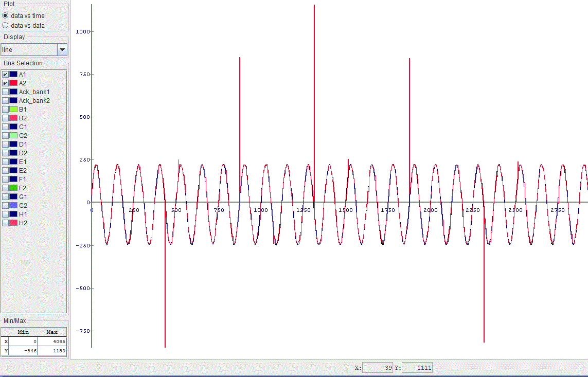Enable the B2 bus checkbox
The image size is (588, 377).
pyautogui.click(x=5, y=118)
